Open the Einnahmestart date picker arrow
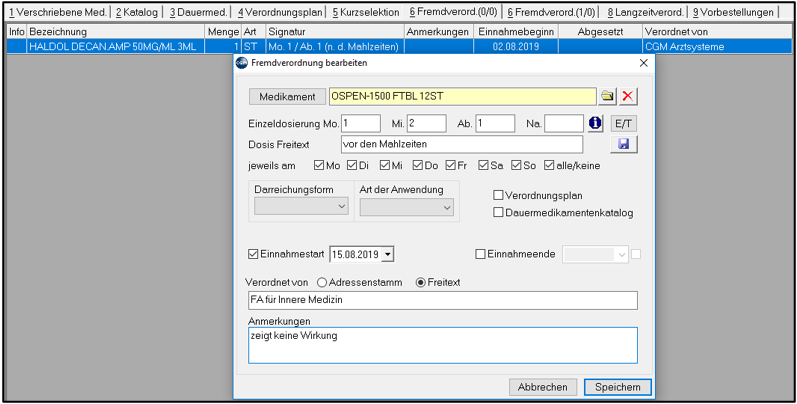This screenshot has width=797, height=404. [x=388, y=255]
